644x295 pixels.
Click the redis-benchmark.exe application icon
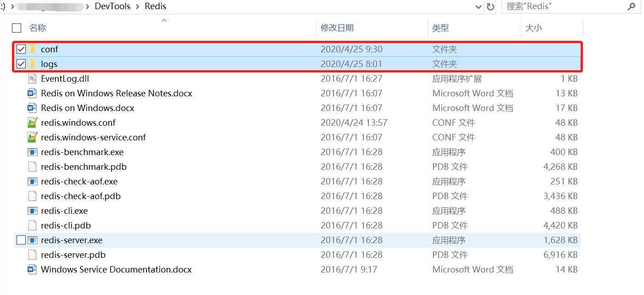click(x=32, y=152)
